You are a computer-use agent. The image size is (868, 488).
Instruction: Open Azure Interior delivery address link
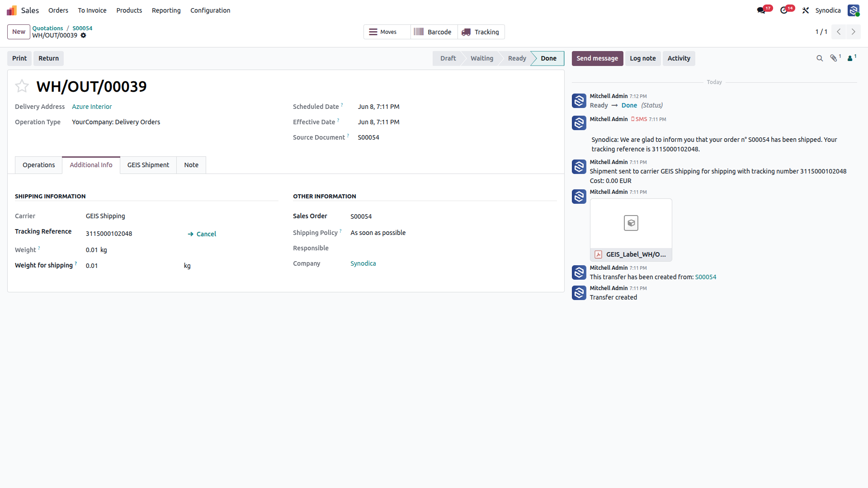pyautogui.click(x=92, y=107)
